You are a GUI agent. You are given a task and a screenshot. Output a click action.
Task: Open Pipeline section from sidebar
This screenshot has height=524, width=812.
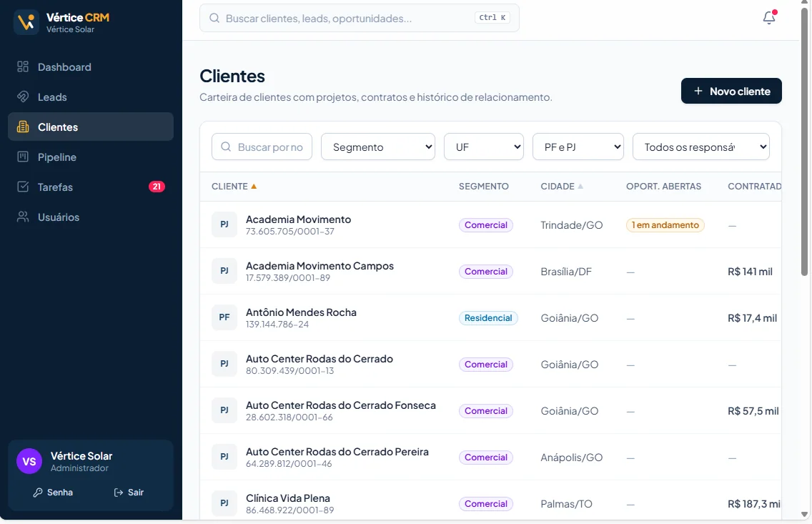[91, 157]
